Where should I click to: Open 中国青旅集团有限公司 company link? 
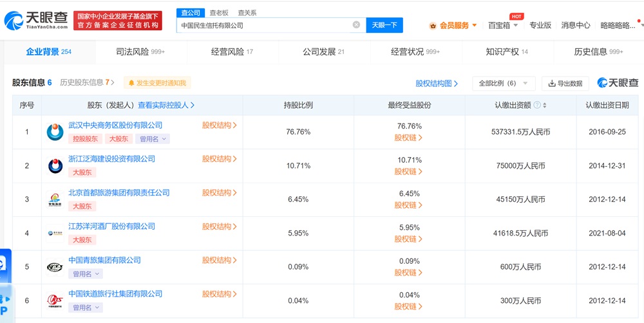[x=105, y=260]
